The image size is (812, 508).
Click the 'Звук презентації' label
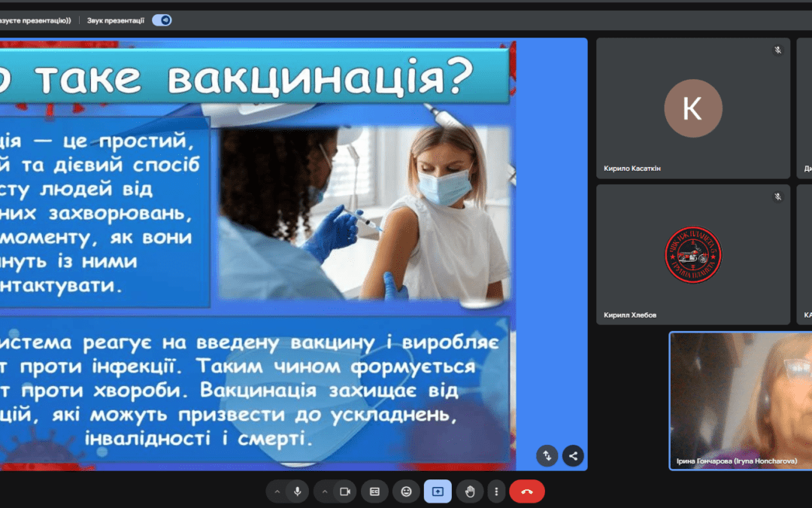pos(116,21)
